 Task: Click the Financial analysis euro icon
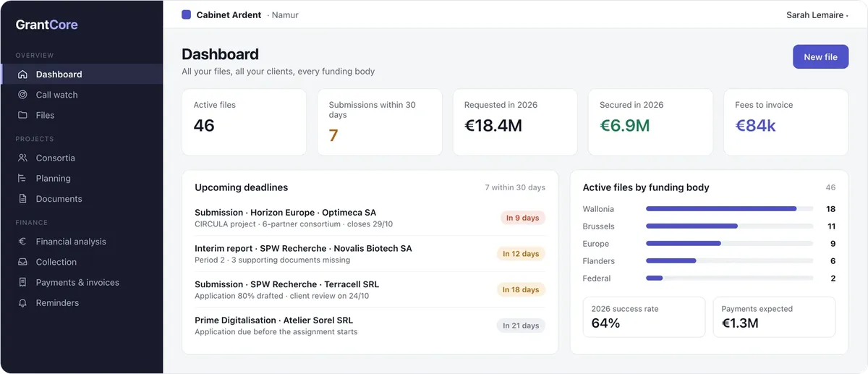[x=22, y=242]
